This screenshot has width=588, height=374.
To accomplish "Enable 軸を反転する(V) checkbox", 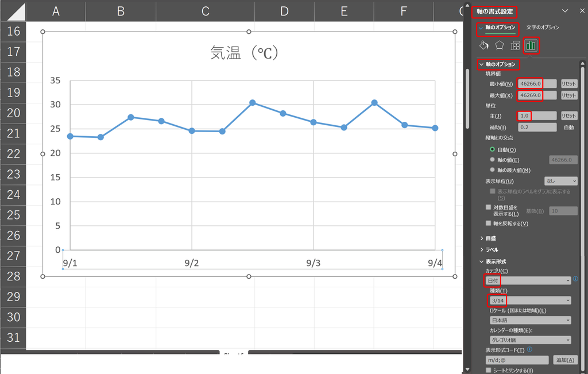I will [x=488, y=223].
